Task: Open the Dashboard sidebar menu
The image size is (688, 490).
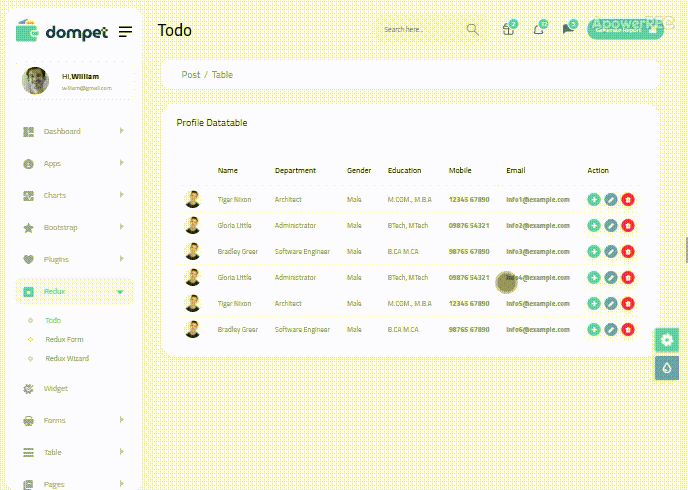Action: tap(73, 131)
